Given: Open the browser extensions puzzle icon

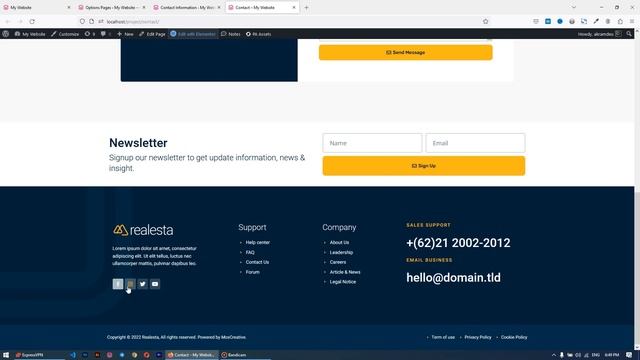Looking at the screenshot, I should (620, 21).
